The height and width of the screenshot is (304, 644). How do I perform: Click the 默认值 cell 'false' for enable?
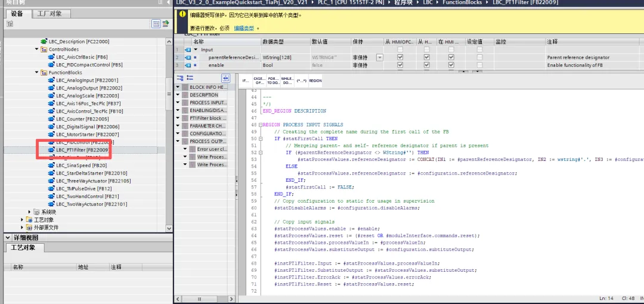330,66
